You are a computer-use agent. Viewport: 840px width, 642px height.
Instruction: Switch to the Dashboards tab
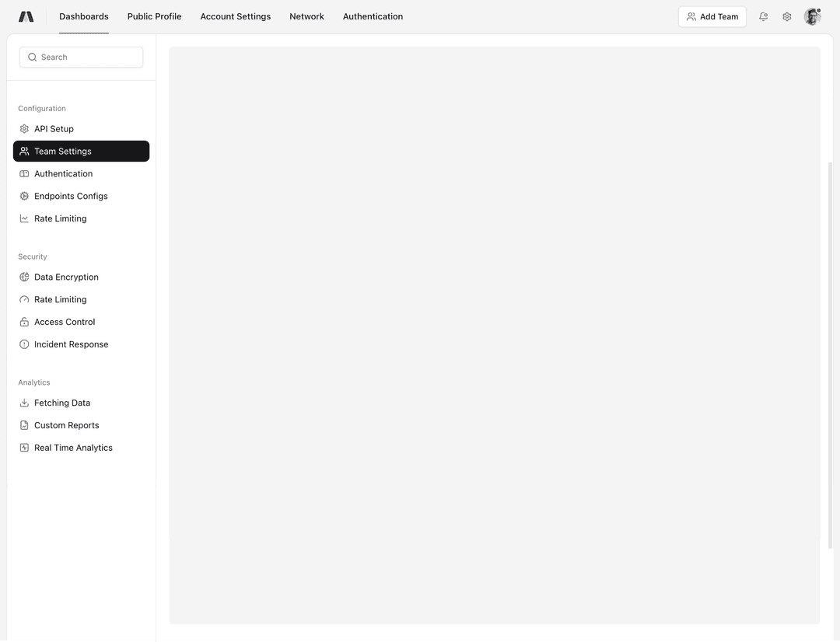pyautogui.click(x=83, y=16)
